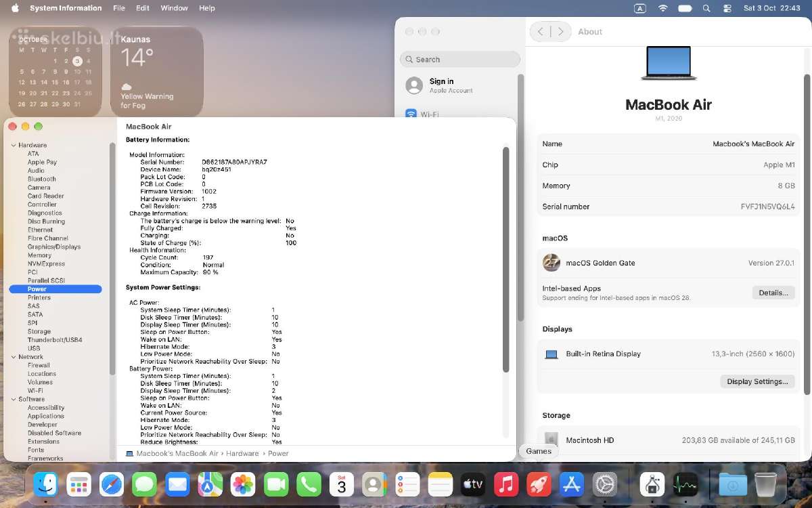812x508 pixels.
Task: Open the Help menu
Action: click(x=207, y=8)
